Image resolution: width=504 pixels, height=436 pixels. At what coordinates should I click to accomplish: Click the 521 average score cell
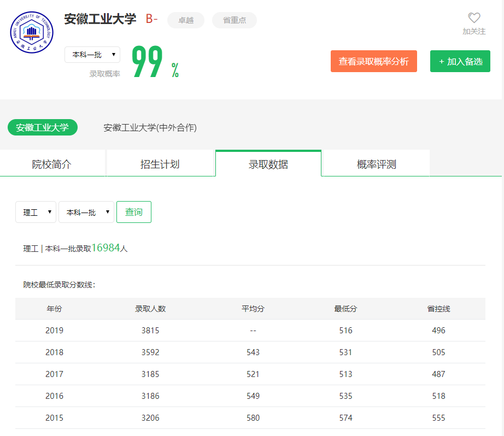pos(253,374)
